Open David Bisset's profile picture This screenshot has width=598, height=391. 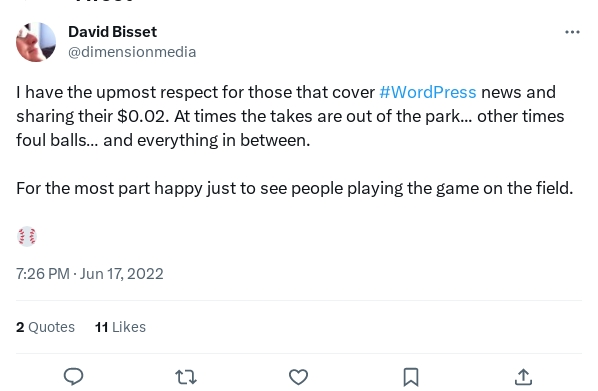[x=36, y=42]
